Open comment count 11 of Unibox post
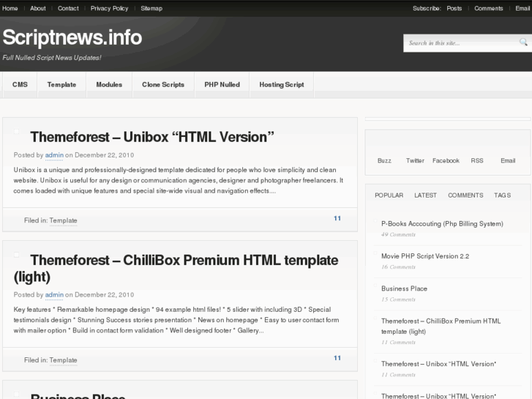Viewport: 532px width, 399px height. (337, 218)
